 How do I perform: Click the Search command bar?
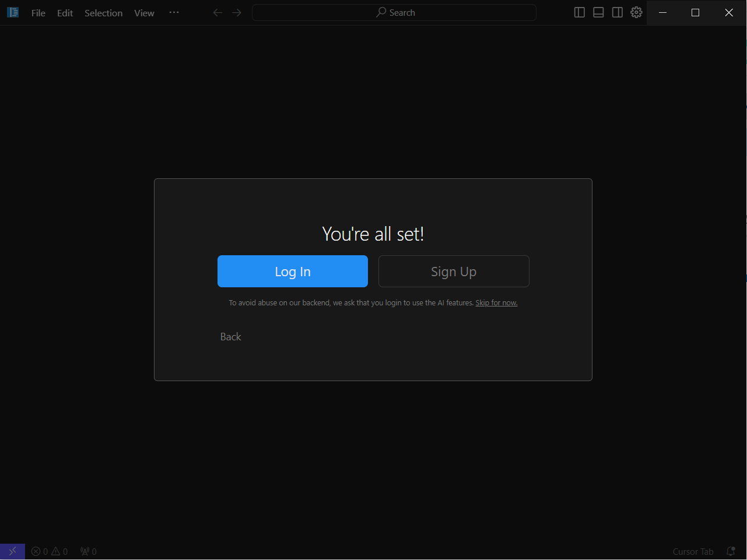(394, 12)
